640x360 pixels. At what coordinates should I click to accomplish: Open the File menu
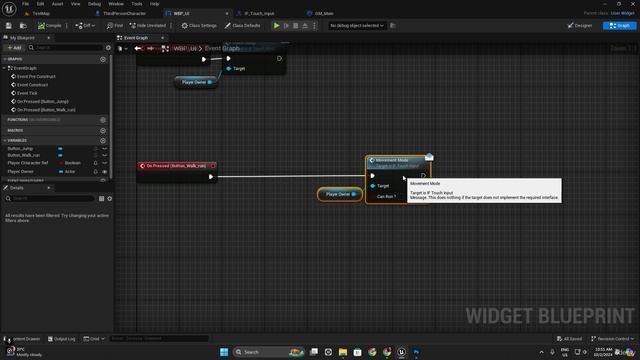click(25, 4)
